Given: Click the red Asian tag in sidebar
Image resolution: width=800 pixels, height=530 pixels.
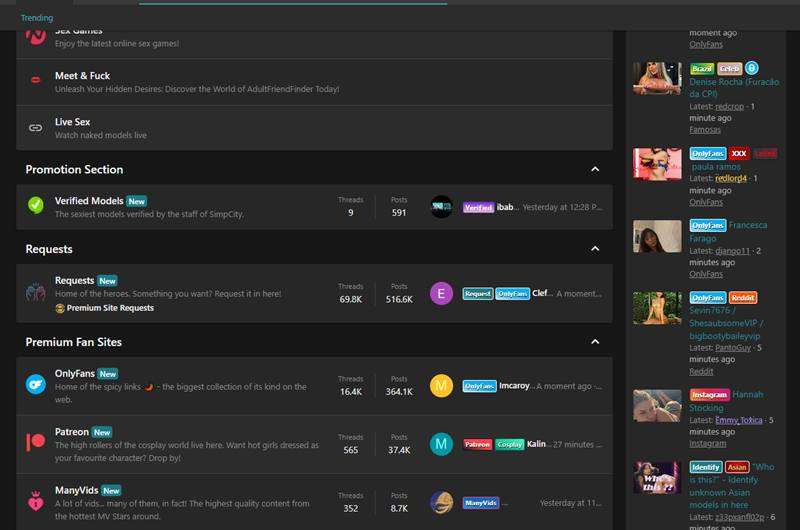Looking at the screenshot, I should click(737, 467).
